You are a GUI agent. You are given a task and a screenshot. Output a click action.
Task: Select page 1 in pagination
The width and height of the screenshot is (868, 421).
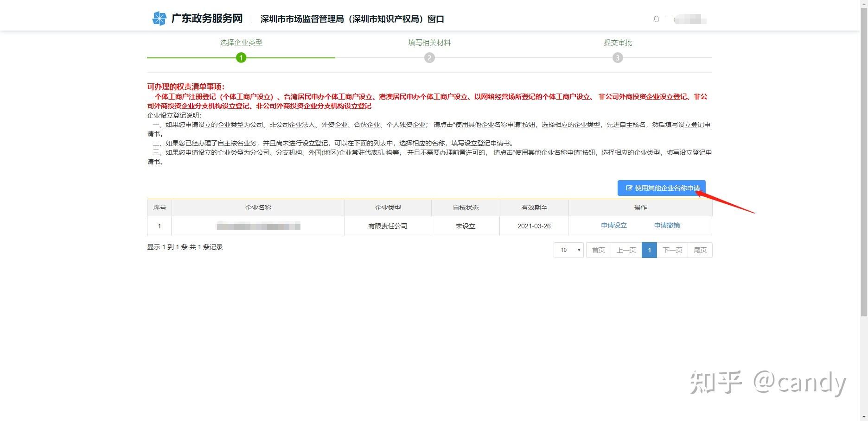tap(649, 250)
